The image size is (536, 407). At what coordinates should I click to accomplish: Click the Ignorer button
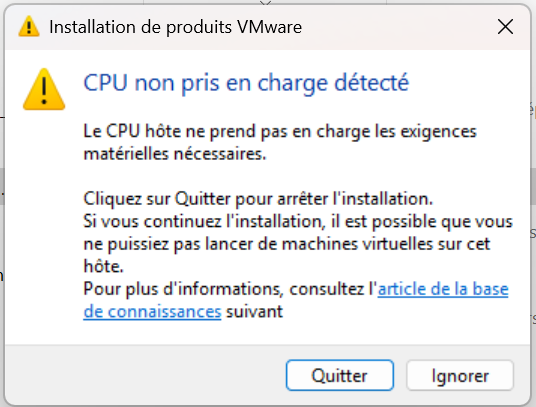(x=460, y=375)
